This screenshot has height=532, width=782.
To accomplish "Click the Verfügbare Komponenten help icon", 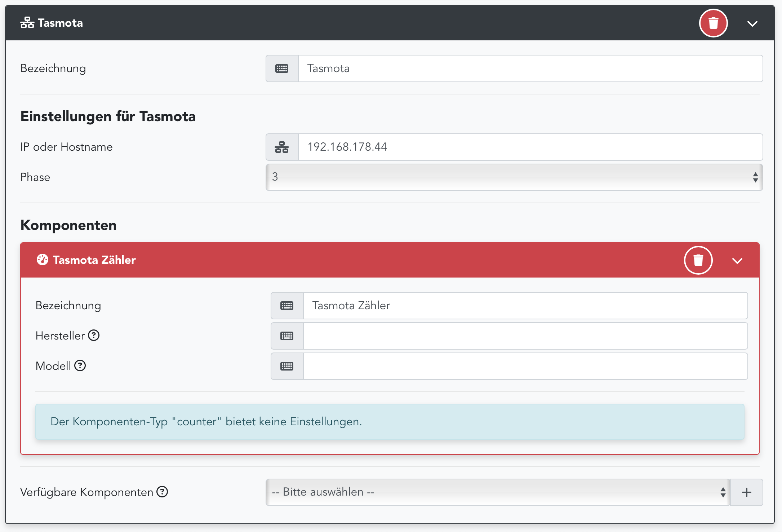I will pyautogui.click(x=162, y=492).
